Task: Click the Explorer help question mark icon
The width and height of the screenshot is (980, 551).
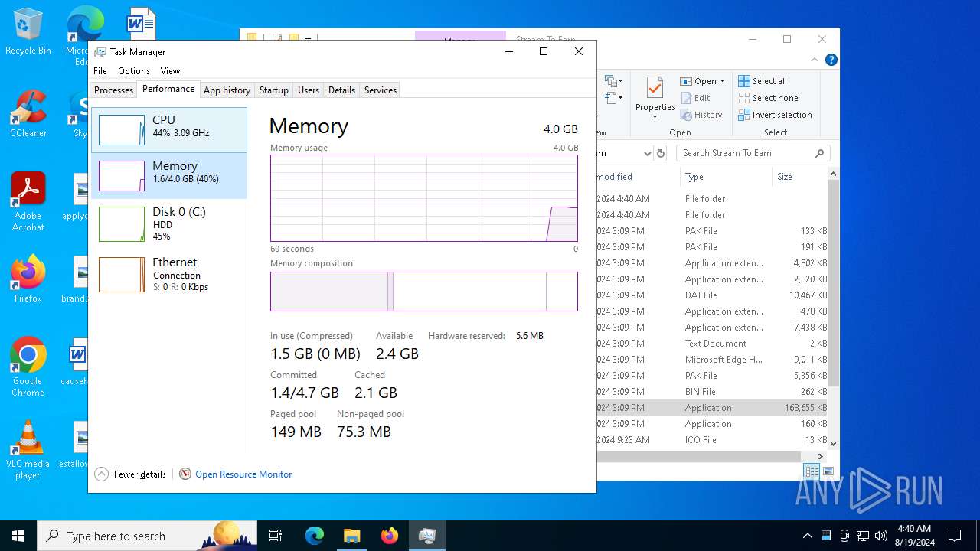Action: click(x=831, y=60)
